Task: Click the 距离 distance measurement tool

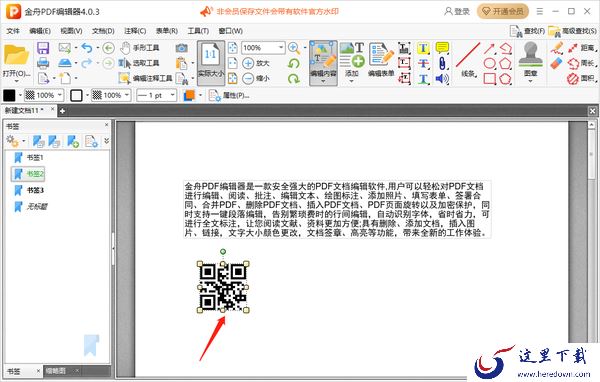Action: click(x=582, y=48)
